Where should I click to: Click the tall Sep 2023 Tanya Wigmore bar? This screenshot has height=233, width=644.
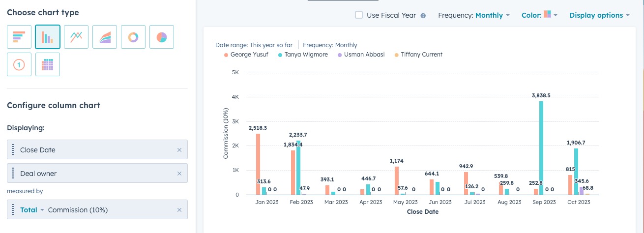541,147
